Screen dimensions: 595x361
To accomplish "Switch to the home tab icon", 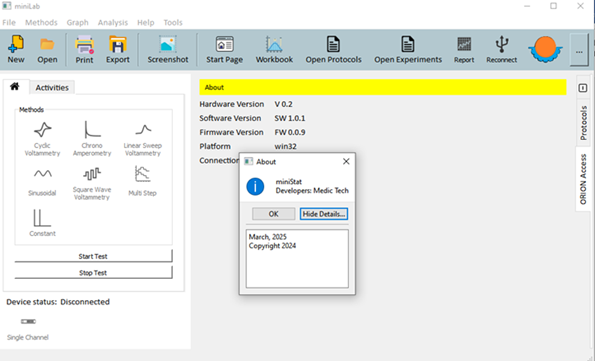I will coord(15,87).
